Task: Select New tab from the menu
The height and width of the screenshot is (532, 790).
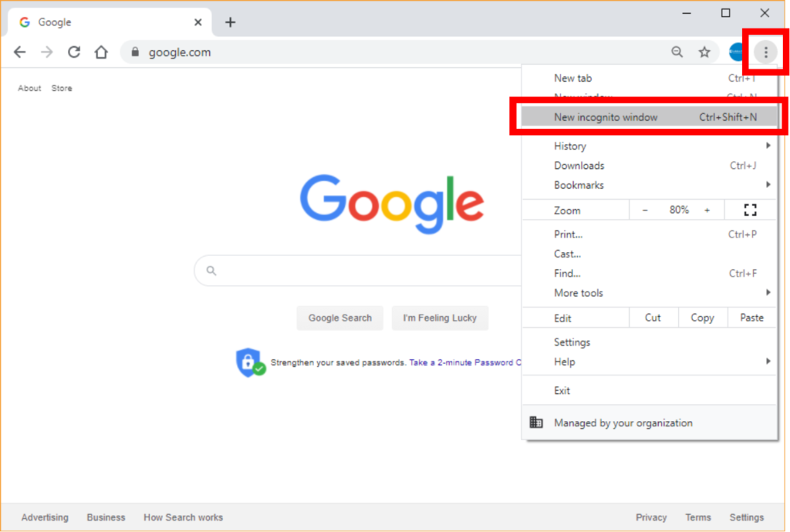Action: (650, 78)
